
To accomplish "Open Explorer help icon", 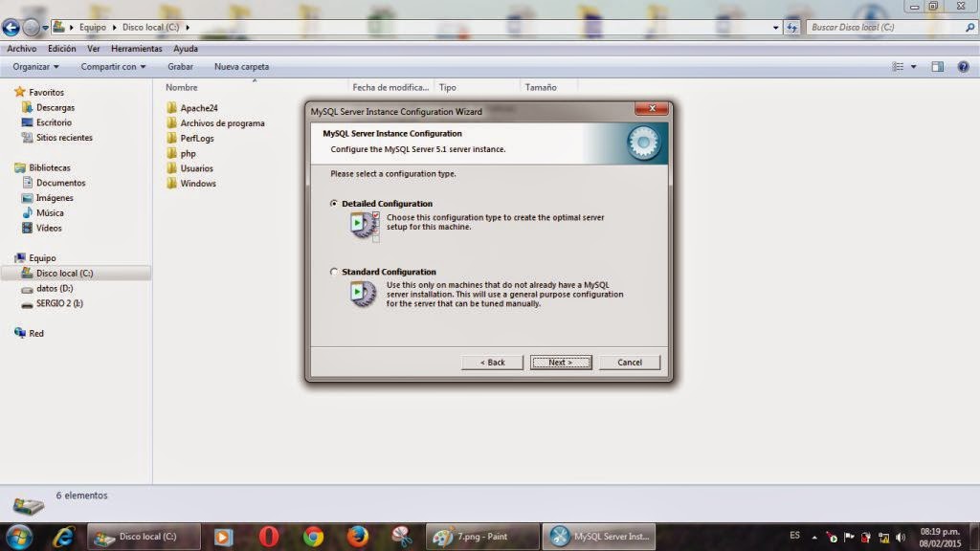I will click(x=963, y=67).
